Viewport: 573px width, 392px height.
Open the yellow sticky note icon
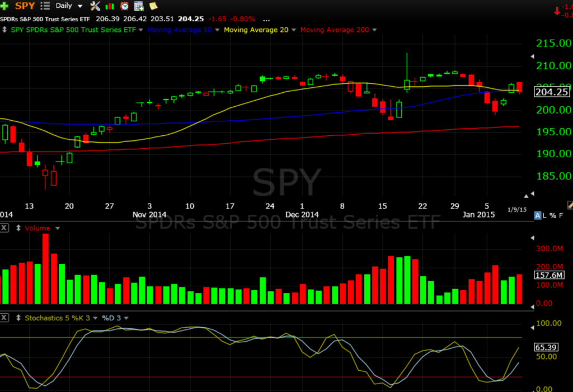click(x=153, y=6)
